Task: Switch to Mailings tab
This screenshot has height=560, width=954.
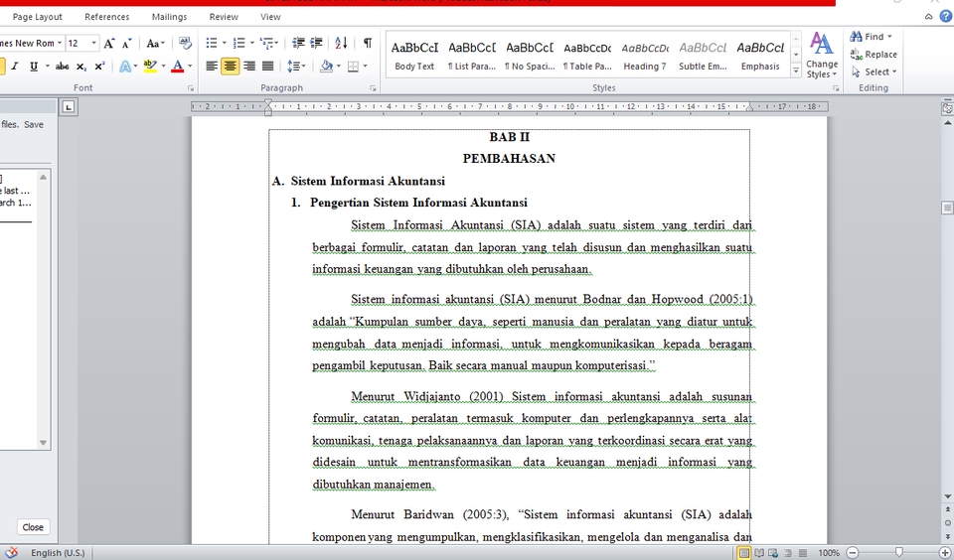Action: [169, 17]
